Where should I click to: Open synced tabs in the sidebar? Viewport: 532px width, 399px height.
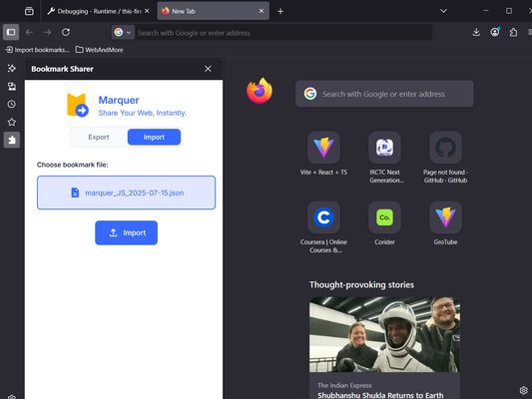tap(12, 87)
